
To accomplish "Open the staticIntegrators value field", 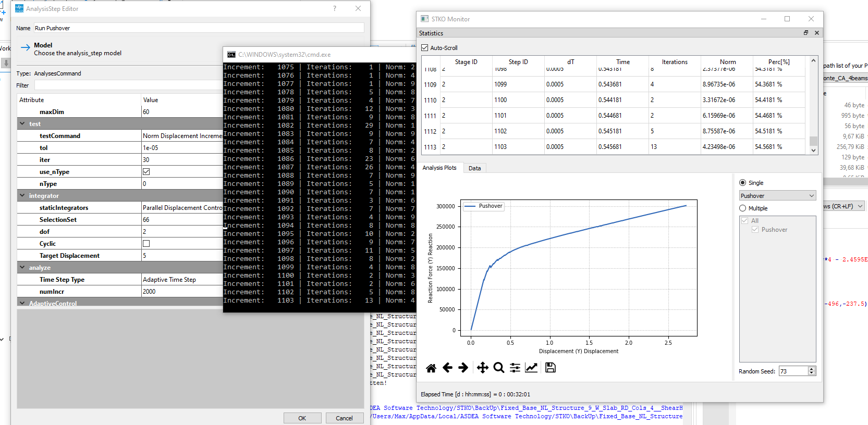I will 182,208.
